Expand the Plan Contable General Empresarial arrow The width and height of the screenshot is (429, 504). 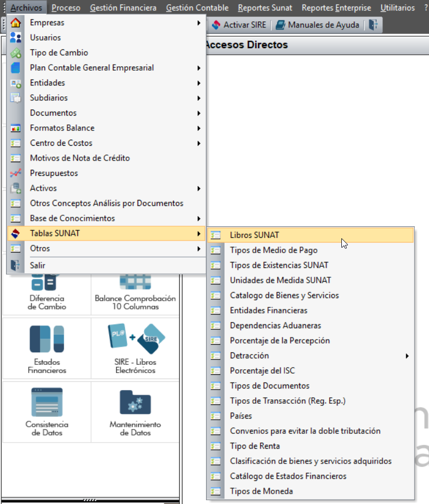click(x=199, y=68)
